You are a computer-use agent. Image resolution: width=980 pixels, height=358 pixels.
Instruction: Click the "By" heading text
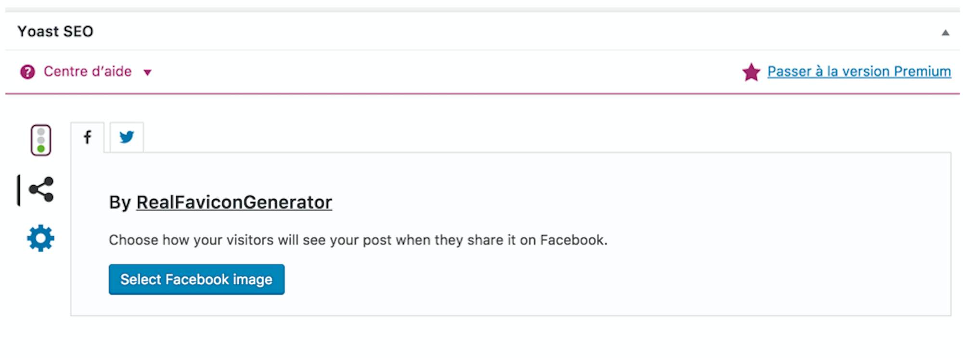point(120,203)
